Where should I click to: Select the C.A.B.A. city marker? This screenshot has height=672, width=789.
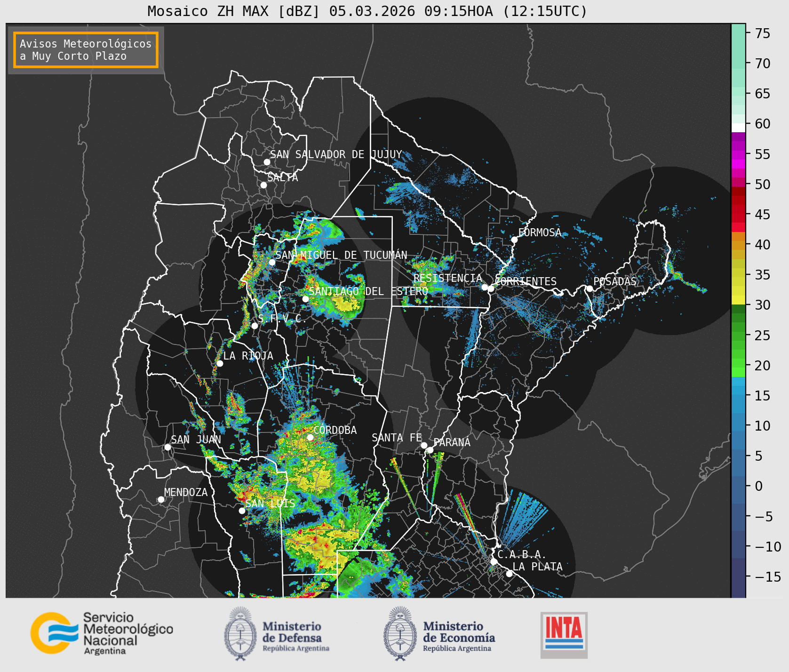(x=494, y=561)
